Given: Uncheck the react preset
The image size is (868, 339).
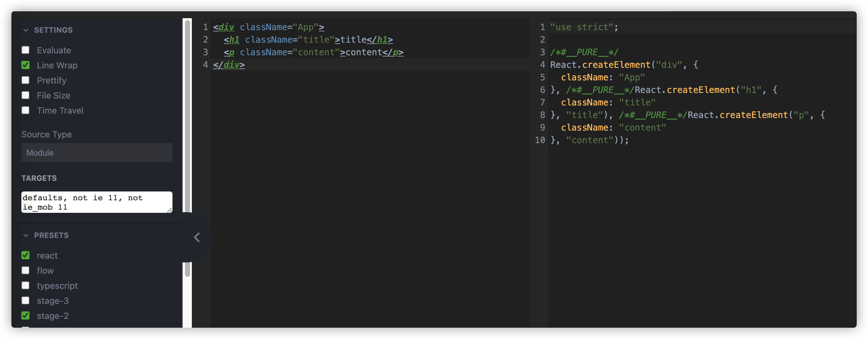Looking at the screenshot, I should tap(26, 255).
